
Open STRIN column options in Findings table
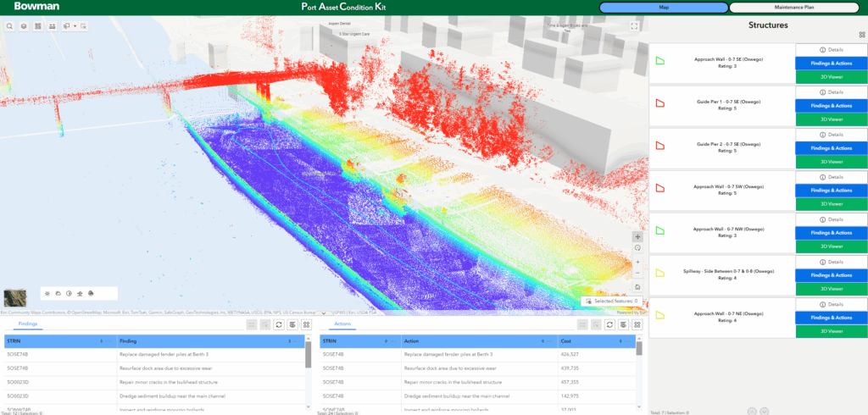(109, 341)
